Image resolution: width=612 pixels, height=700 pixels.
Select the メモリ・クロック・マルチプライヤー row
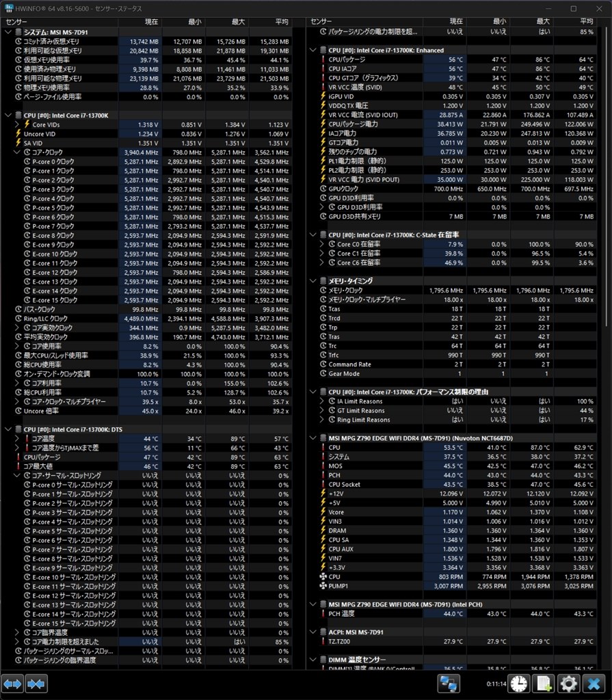click(453, 299)
